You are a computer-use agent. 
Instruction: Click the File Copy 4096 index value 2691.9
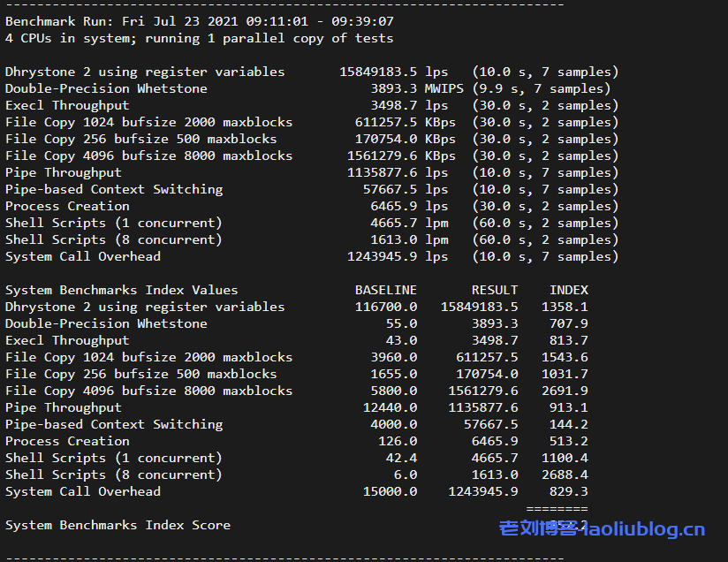[x=568, y=391]
